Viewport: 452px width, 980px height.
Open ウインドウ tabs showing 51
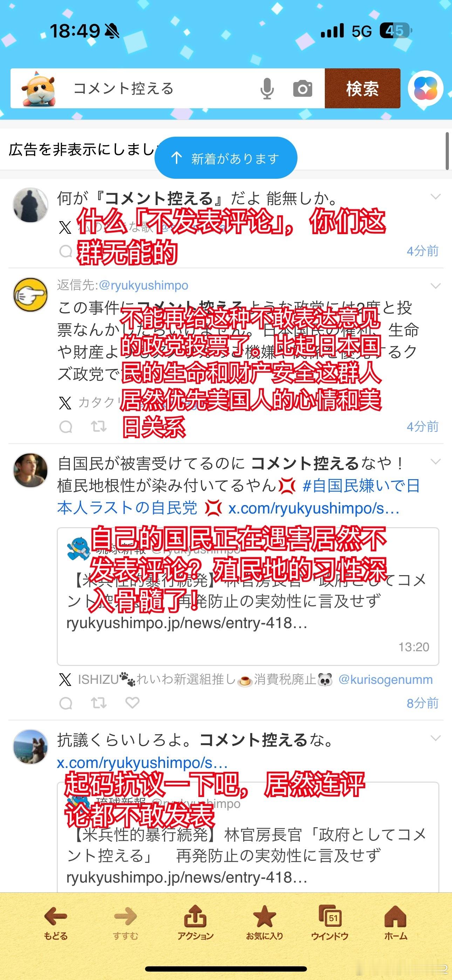(x=330, y=923)
